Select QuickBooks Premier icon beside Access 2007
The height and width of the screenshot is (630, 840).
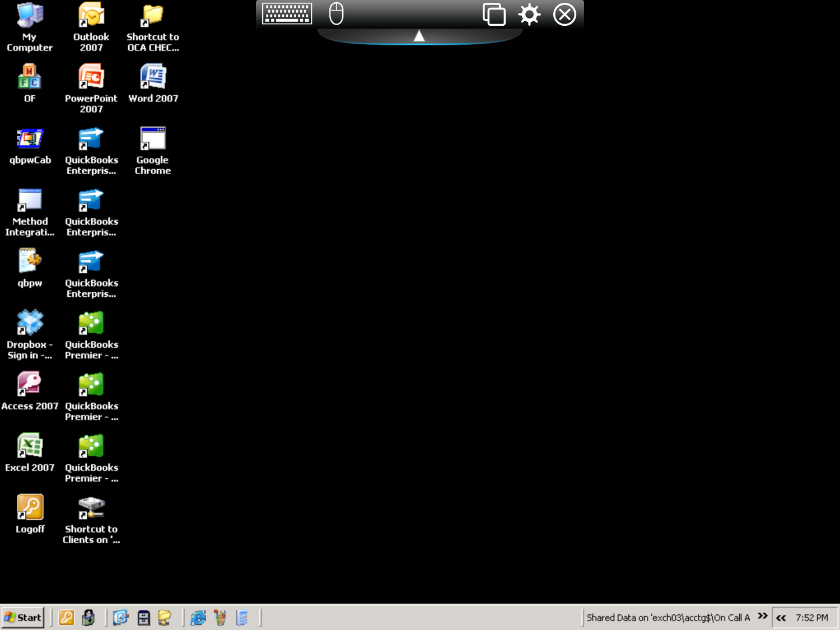tap(91, 396)
